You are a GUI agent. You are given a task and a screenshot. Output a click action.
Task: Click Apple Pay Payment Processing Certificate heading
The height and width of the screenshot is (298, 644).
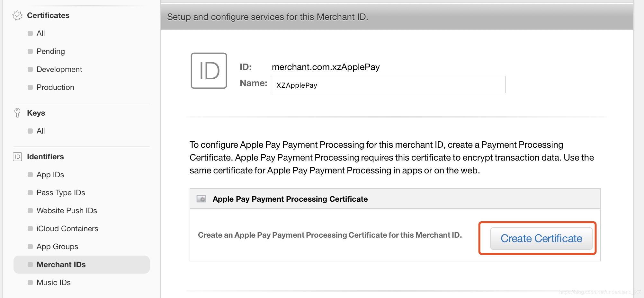[290, 199]
